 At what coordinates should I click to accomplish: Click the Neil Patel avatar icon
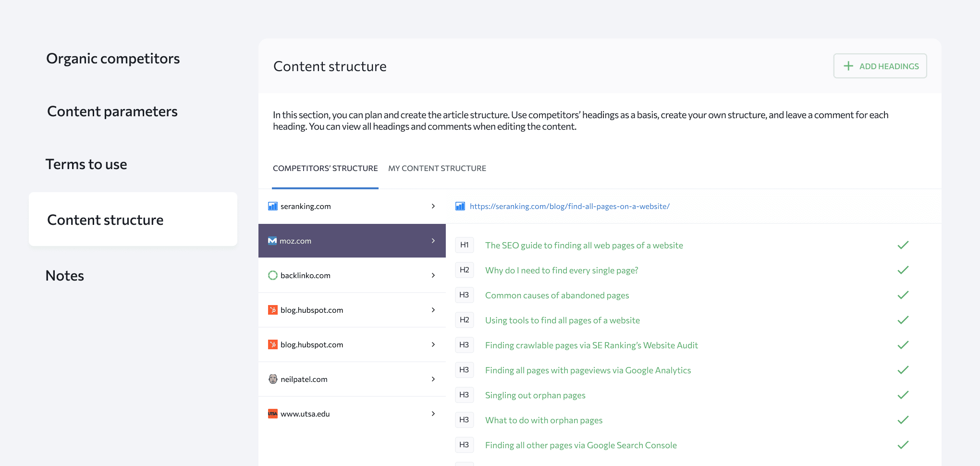272,379
